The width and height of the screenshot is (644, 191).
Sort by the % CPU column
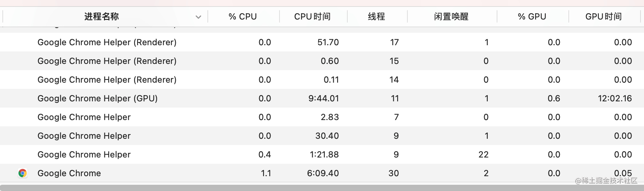(244, 16)
